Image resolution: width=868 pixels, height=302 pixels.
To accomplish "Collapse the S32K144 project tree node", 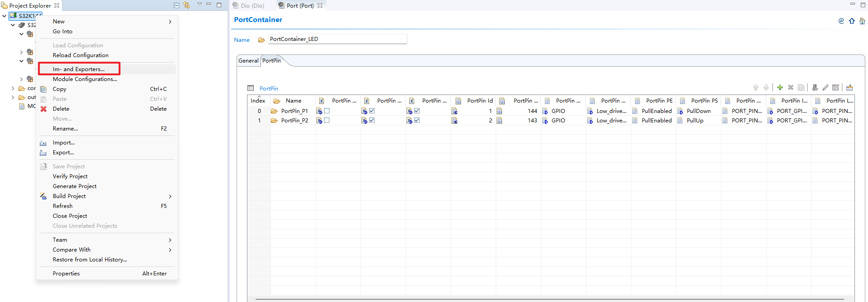I will 5,16.
